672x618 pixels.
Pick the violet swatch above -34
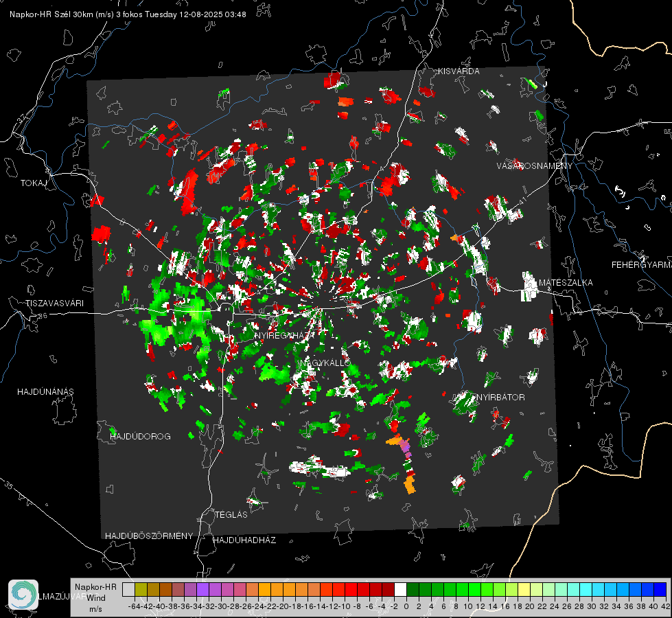point(202,589)
